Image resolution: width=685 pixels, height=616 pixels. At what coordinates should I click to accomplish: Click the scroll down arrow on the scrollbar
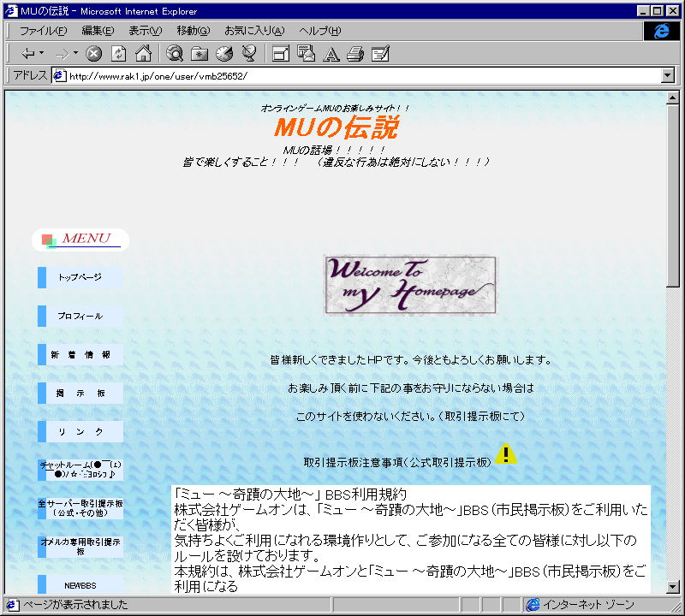(x=673, y=587)
